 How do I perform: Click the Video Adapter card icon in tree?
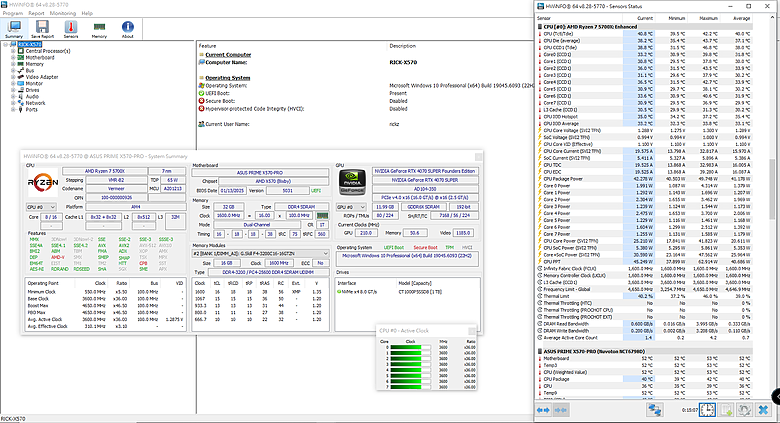(21, 77)
